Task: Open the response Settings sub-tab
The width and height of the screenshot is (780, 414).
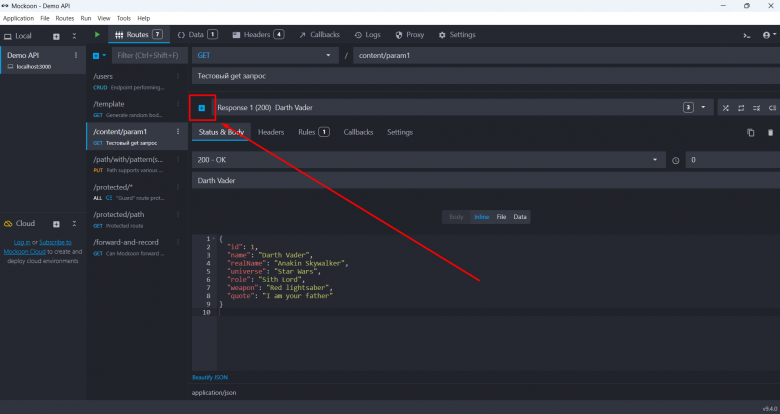Action: coord(400,132)
